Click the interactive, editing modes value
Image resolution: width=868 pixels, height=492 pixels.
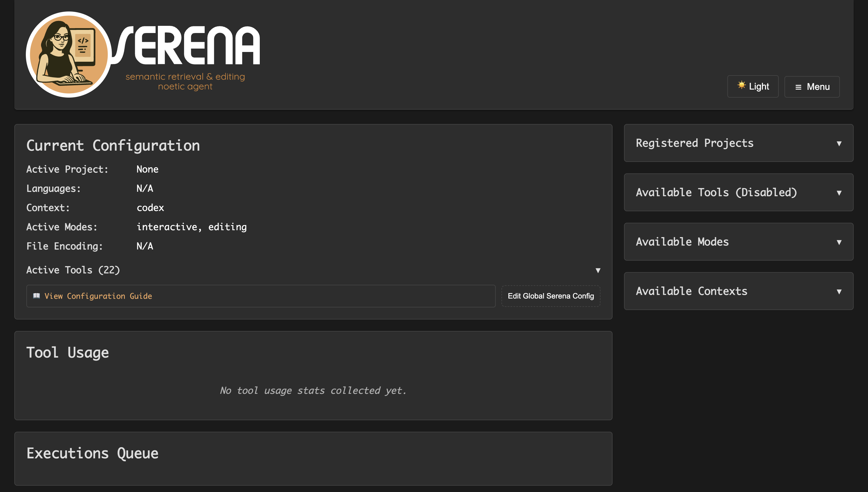191,227
